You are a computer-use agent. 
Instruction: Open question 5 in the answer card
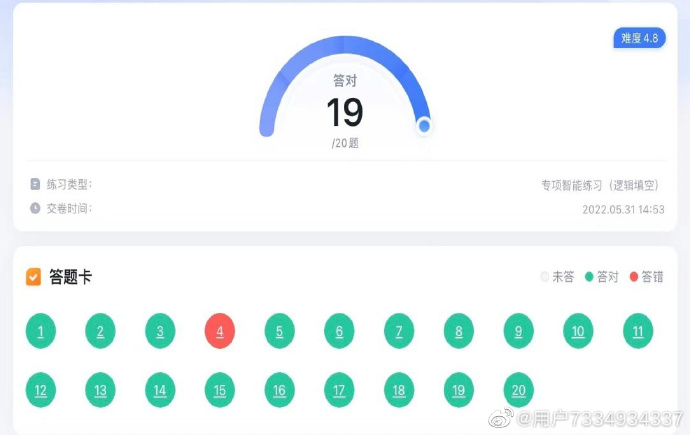point(279,331)
